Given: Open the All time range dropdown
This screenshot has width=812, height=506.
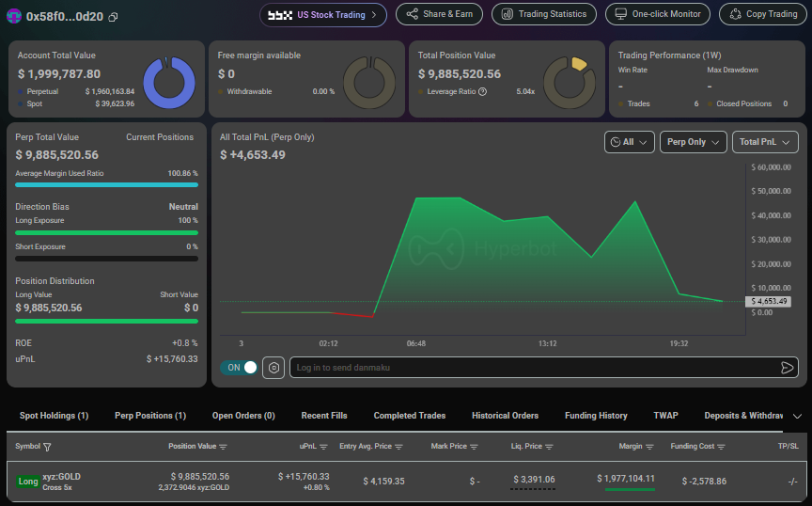Looking at the screenshot, I should [x=629, y=142].
